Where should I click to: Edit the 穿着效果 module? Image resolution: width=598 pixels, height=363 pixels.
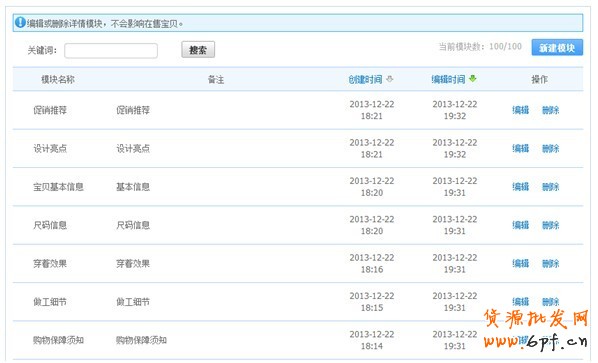(x=521, y=263)
